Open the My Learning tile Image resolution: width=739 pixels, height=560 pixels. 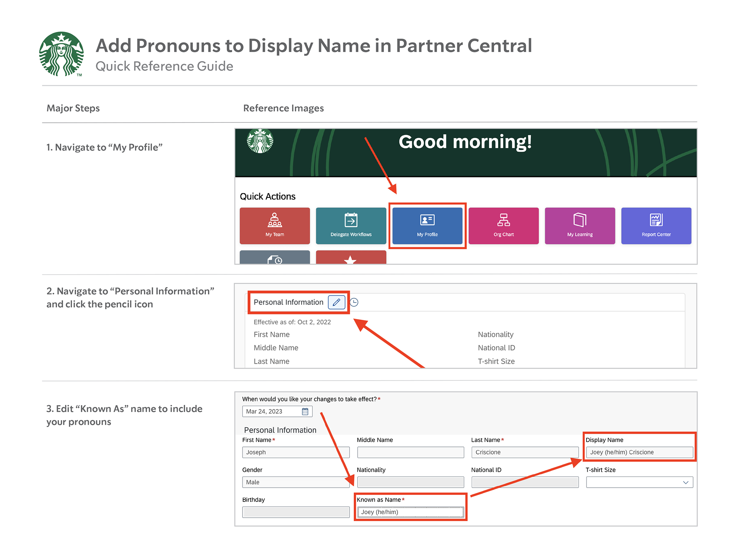click(x=580, y=226)
